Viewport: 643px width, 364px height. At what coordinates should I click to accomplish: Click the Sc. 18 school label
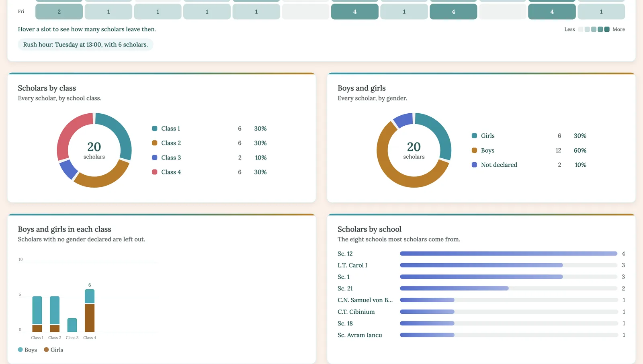click(x=345, y=323)
